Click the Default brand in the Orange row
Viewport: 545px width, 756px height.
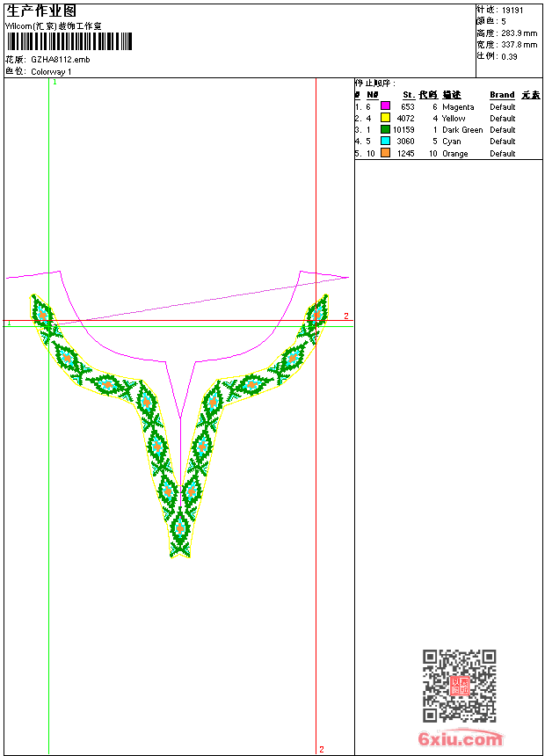tap(503, 153)
